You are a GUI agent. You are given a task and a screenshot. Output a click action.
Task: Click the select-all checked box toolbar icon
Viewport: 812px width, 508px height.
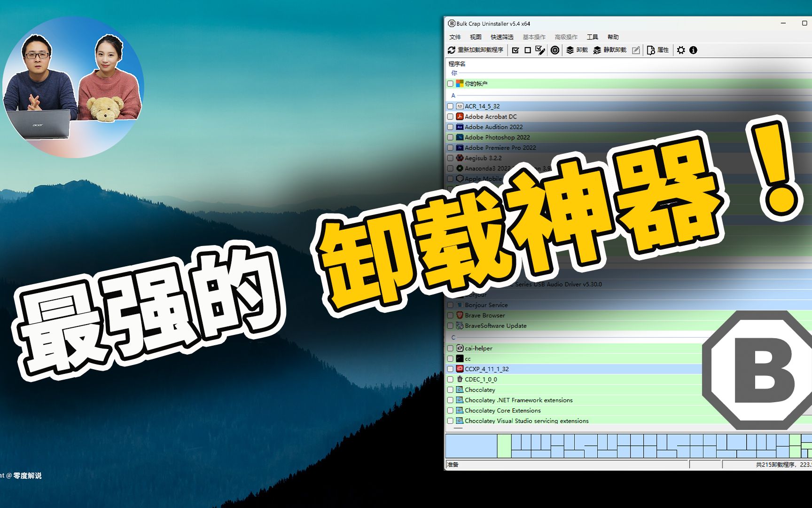pos(515,50)
